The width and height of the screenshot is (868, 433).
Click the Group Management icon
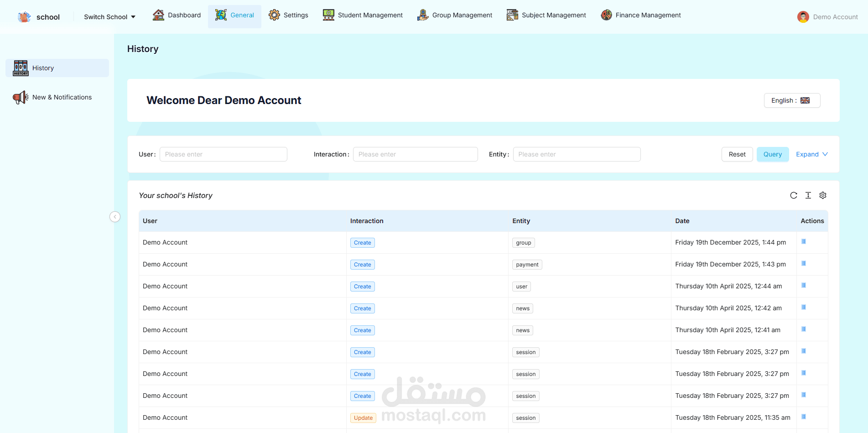point(423,15)
